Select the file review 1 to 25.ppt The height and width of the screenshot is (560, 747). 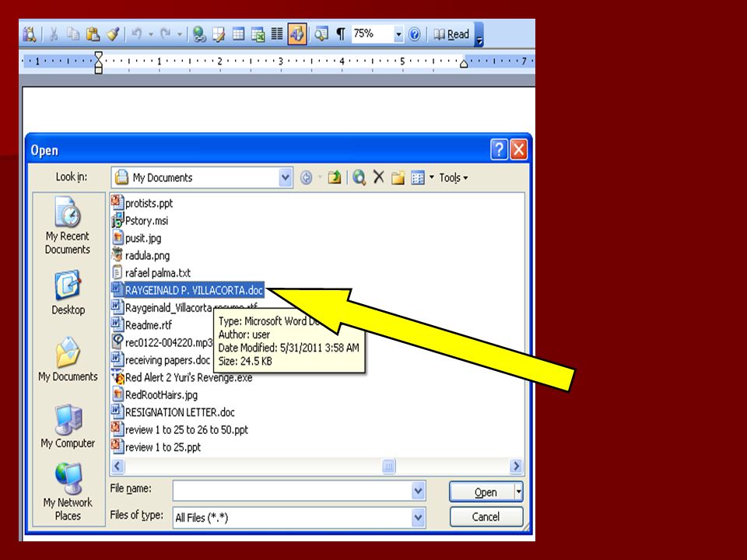156,446
